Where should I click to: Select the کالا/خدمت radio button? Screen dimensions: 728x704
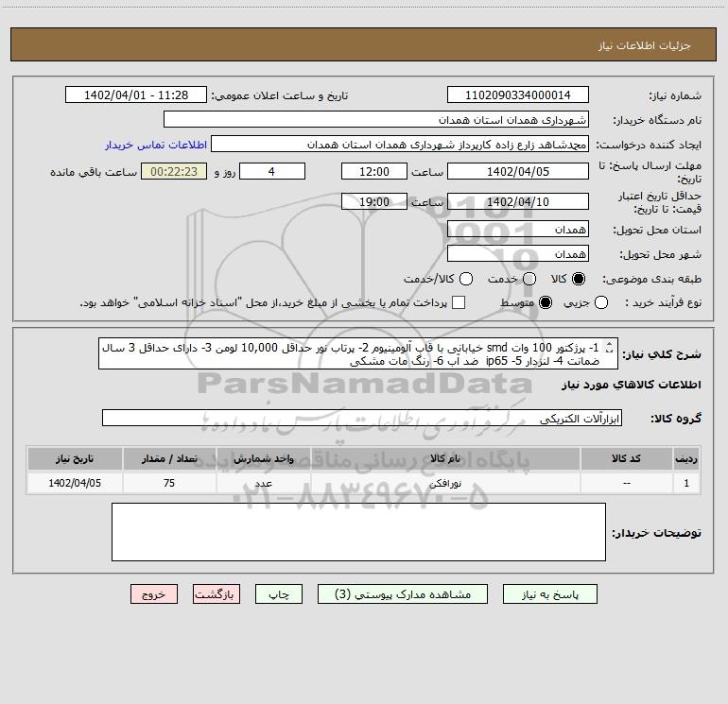(466, 279)
